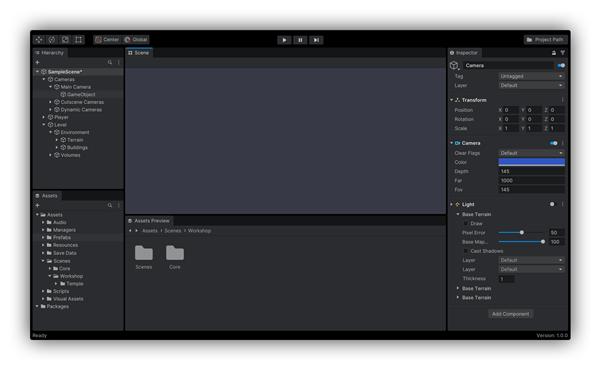Switch to the Scene tab
Viewport: 600px width, 370px height.
click(x=139, y=53)
